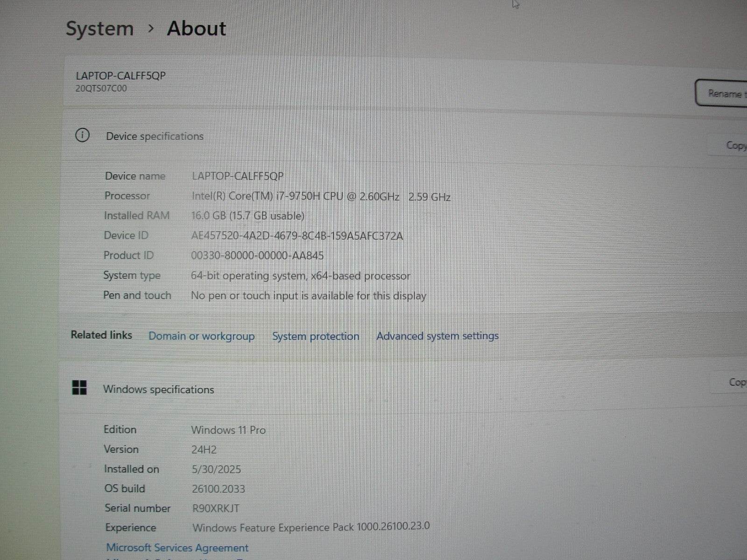Open Advanced system settings
747x560 pixels.
[437, 336]
